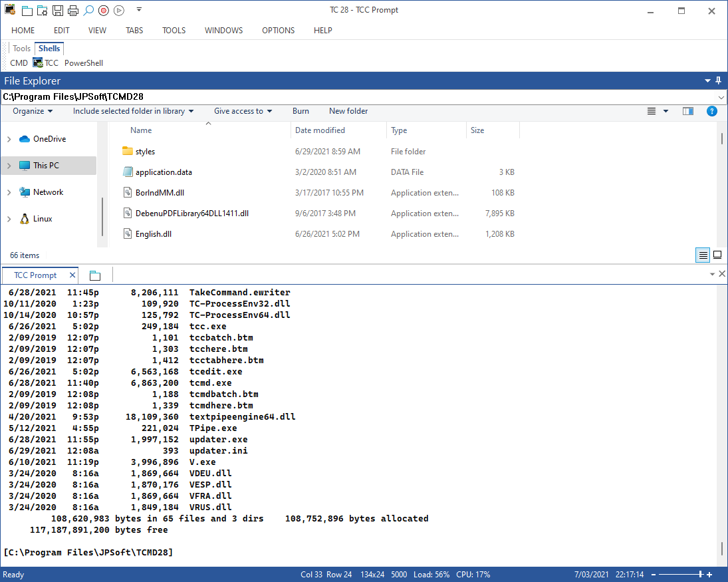Open new tab icon beside TCC Prompt
The image size is (728, 582).
tap(94, 275)
